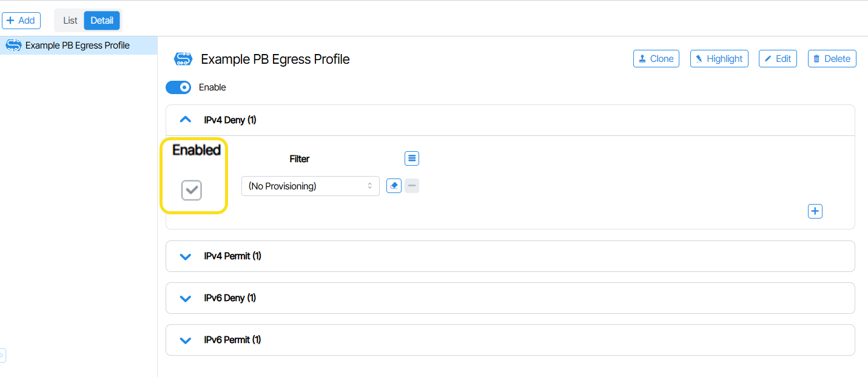Screen dimensions: 868x377
Task: Open the filter list menu icon
Action: pos(412,158)
